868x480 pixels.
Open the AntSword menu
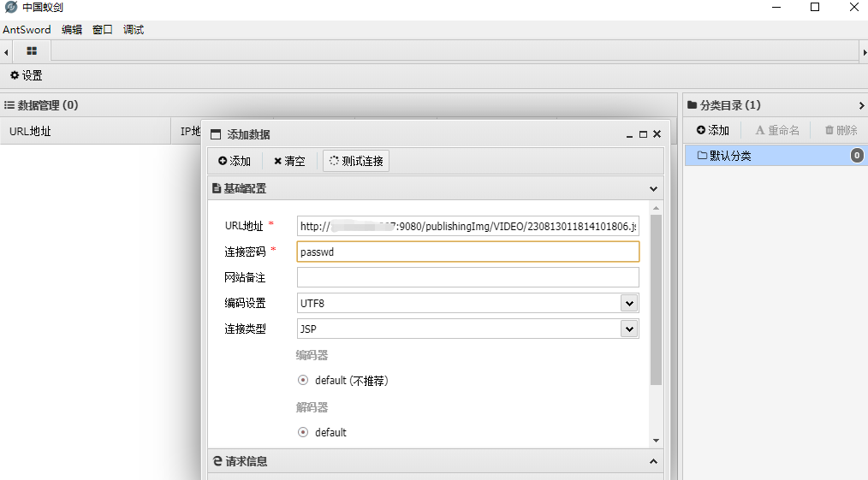(x=27, y=29)
